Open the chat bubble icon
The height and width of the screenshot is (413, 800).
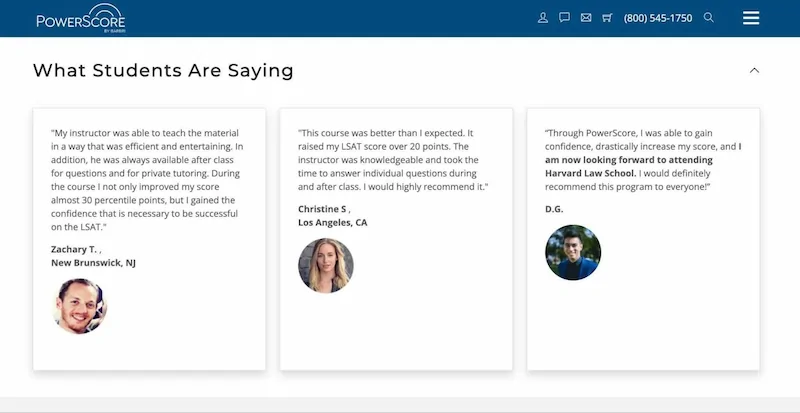click(x=564, y=17)
